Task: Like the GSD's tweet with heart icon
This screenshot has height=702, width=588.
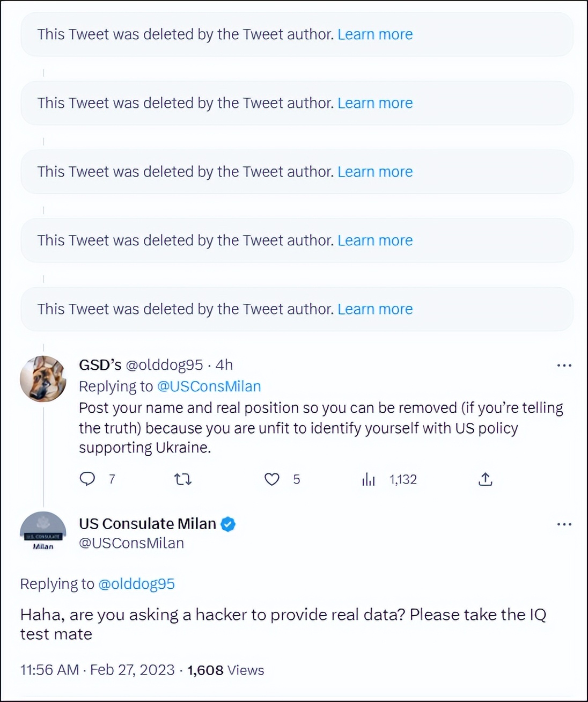Action: coord(272,479)
